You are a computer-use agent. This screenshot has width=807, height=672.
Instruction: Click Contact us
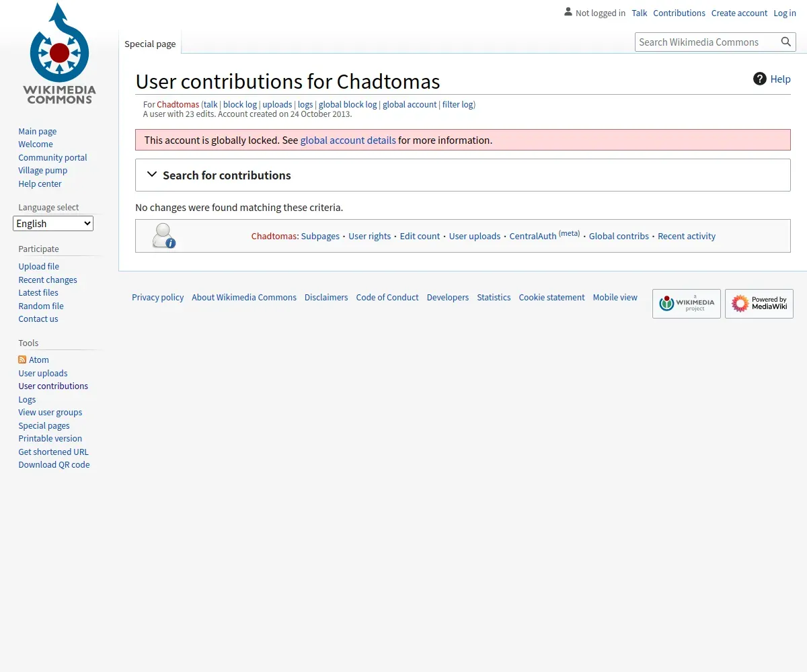pos(38,319)
